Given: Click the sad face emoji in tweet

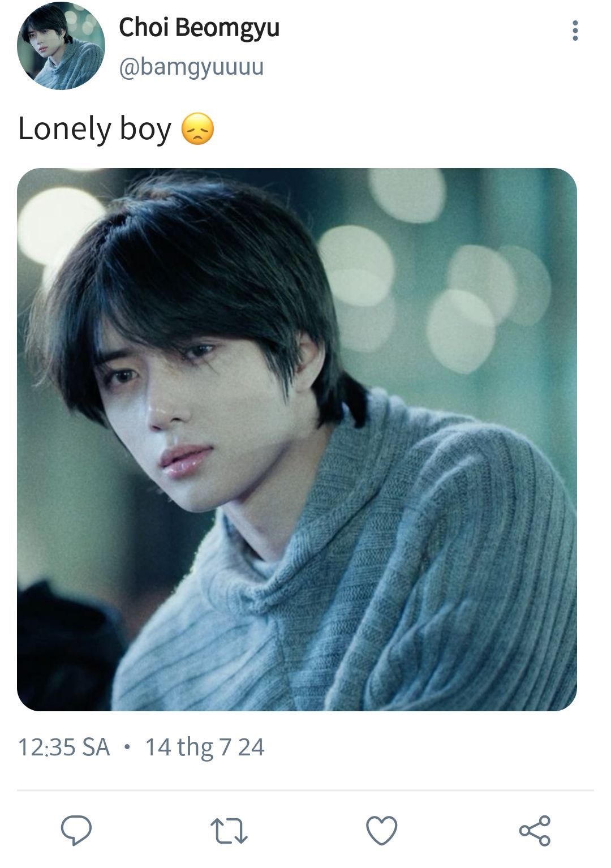Looking at the screenshot, I should [x=197, y=129].
